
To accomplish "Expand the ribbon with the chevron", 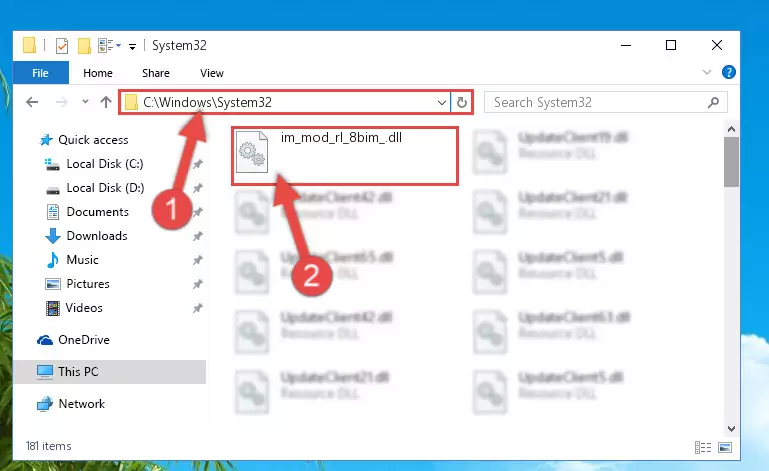I will [x=707, y=72].
